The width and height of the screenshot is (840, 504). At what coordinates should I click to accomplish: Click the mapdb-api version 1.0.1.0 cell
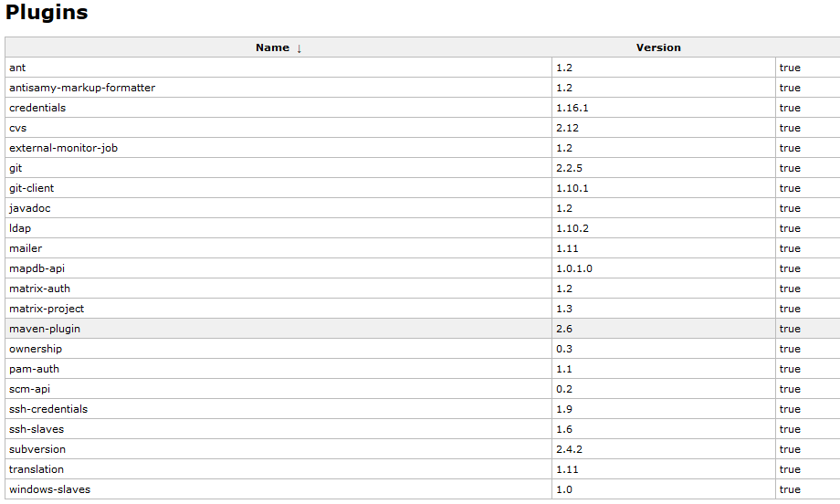[x=574, y=268]
